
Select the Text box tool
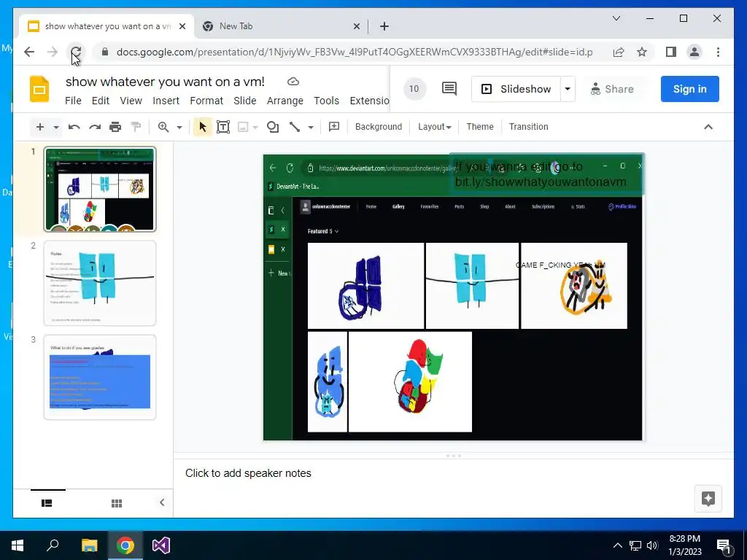click(x=223, y=127)
